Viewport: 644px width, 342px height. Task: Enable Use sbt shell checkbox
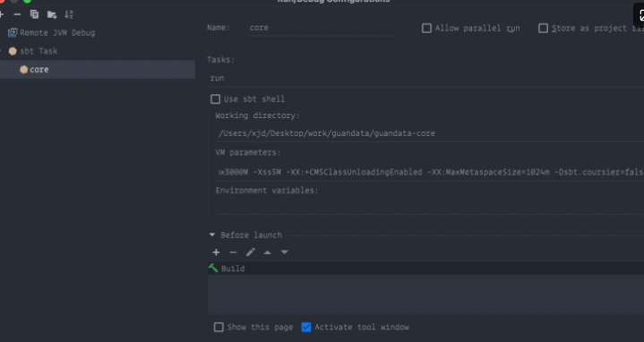[x=215, y=99]
